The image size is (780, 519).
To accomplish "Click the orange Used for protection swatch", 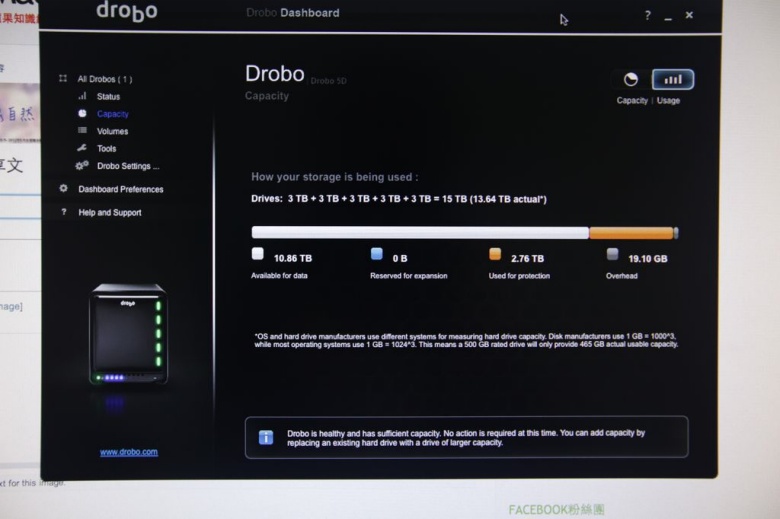I will [495, 254].
